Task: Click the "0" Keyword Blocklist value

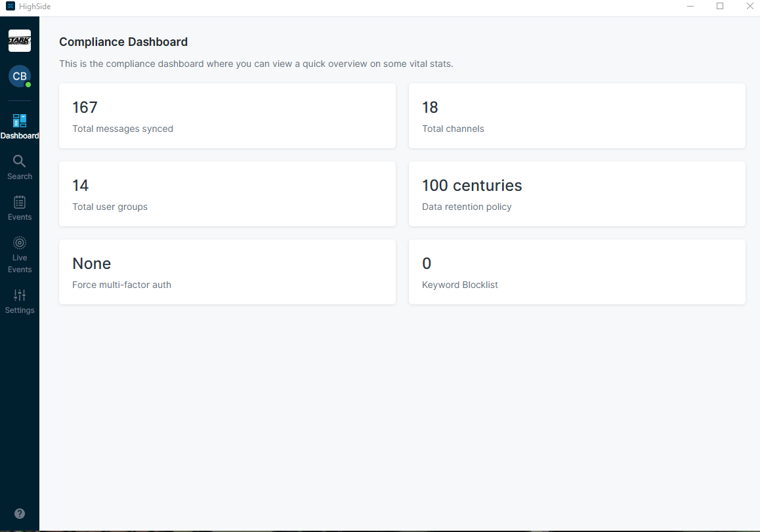Action: [427, 263]
